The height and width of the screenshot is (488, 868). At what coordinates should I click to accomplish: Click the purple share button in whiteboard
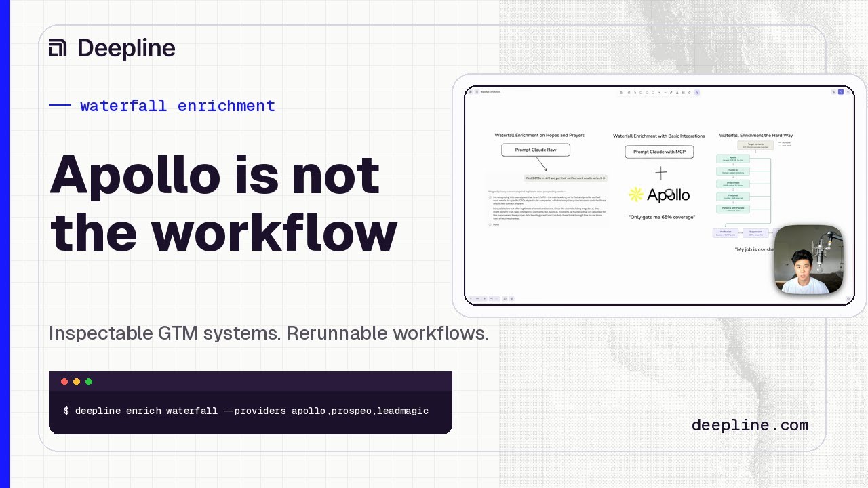[x=841, y=91]
